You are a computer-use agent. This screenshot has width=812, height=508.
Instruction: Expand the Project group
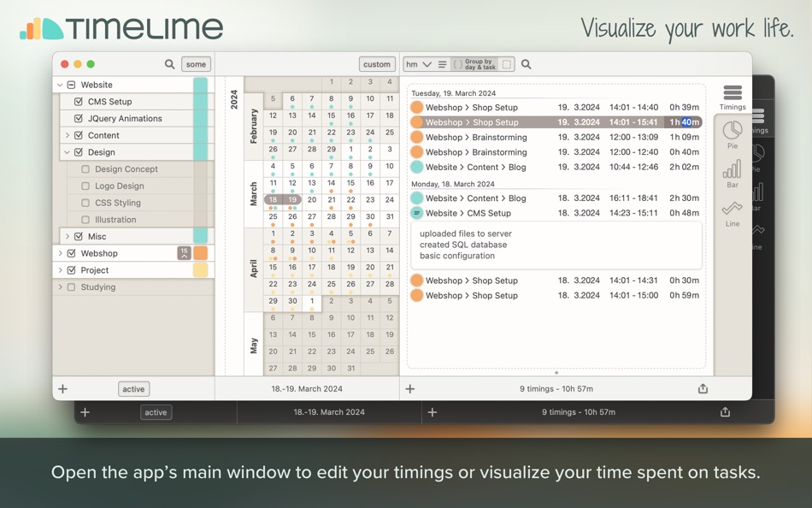pos(60,270)
